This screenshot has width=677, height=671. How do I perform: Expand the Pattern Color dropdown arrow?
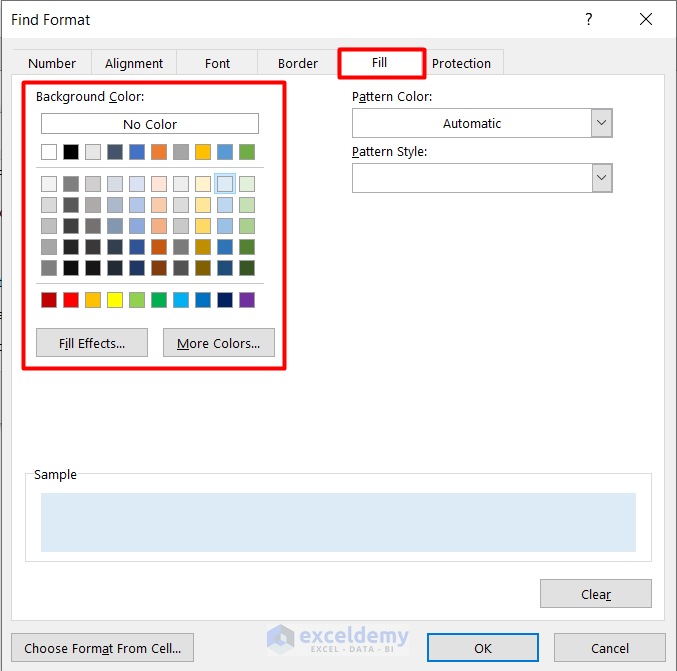pyautogui.click(x=601, y=123)
